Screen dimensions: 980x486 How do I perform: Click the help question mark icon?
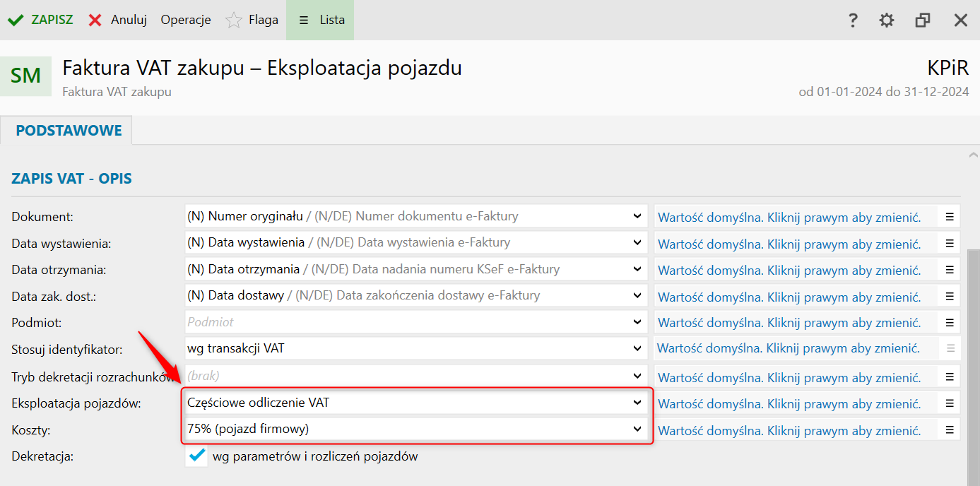853,20
